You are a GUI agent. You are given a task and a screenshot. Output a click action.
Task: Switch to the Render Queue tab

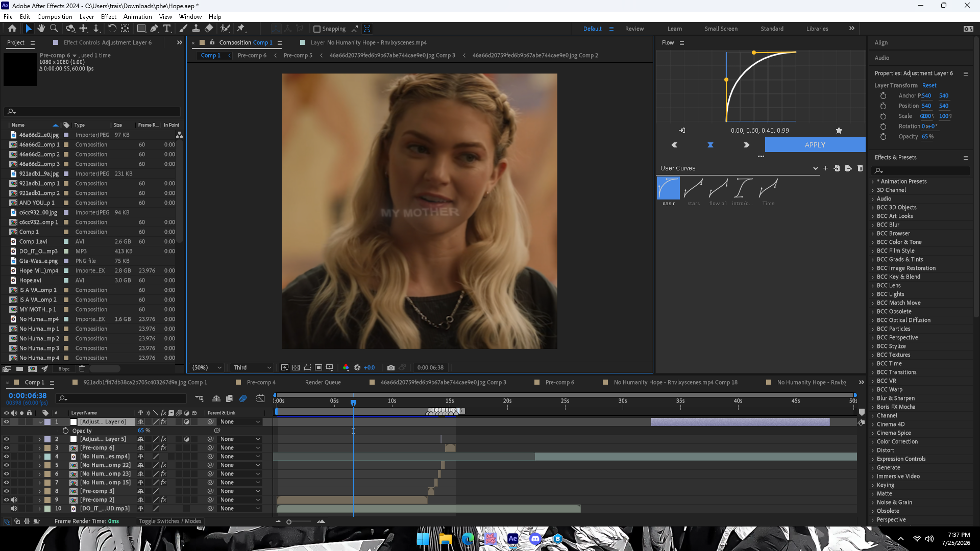323,383
